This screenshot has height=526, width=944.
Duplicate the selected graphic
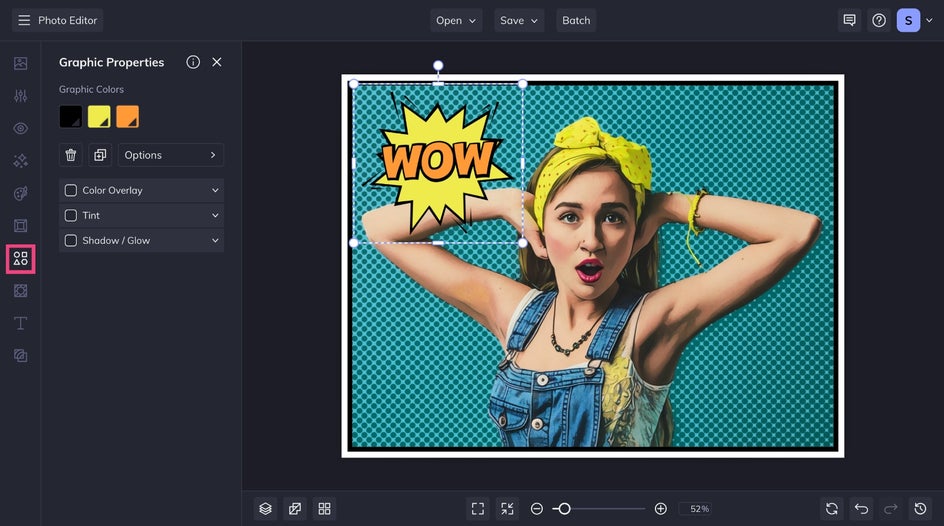100,155
